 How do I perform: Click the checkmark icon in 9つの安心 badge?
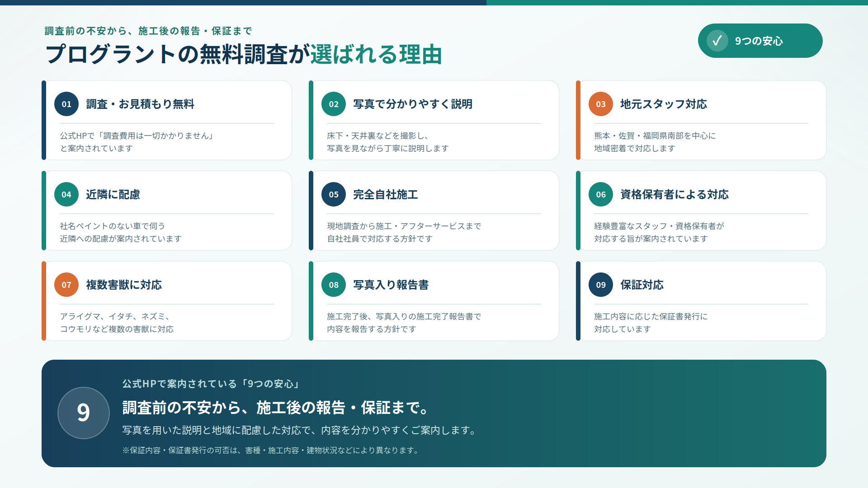point(717,41)
